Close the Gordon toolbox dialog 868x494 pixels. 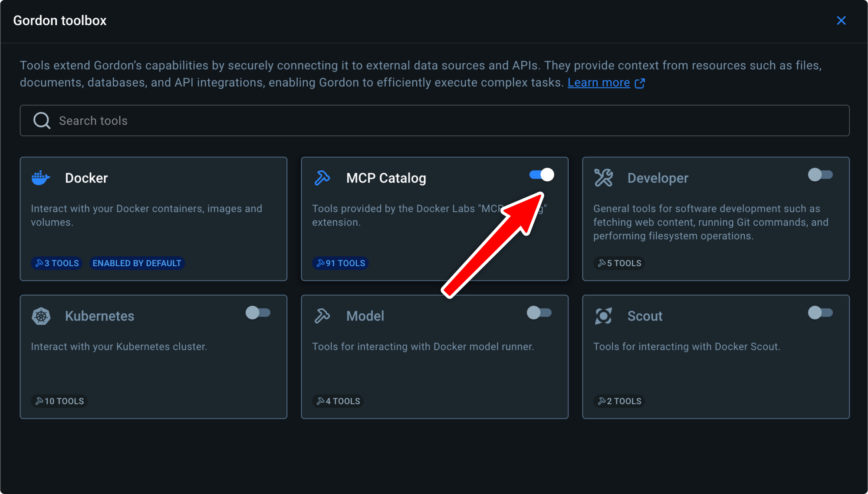pos(841,20)
